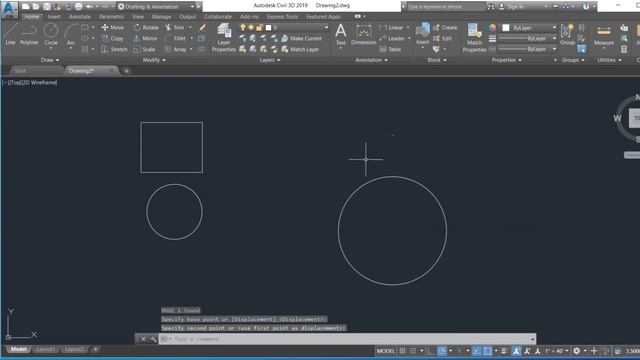The width and height of the screenshot is (640, 360).
Task: Open the layer name dropdown list
Action: 284,27
